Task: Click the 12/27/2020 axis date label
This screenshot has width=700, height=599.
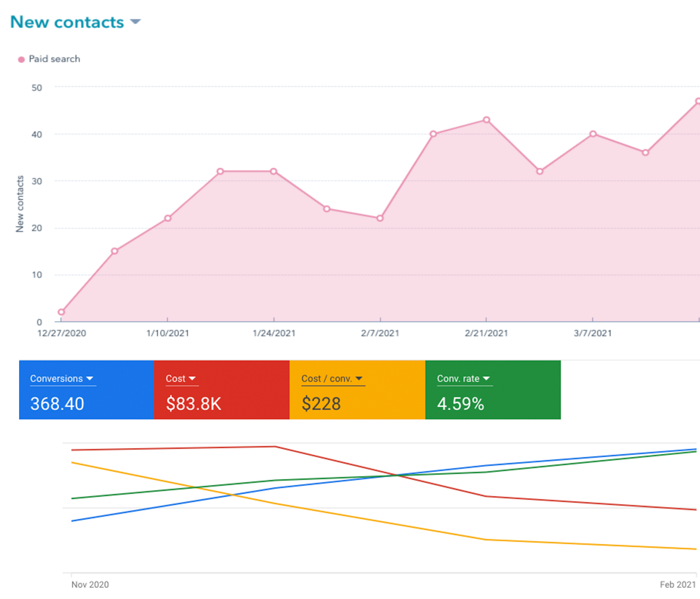Action: point(61,333)
